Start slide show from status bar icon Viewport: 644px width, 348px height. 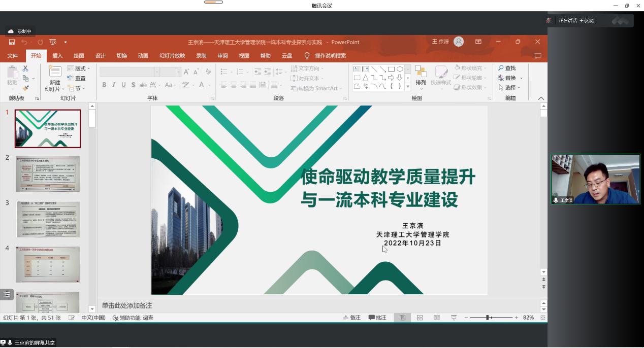tap(454, 318)
